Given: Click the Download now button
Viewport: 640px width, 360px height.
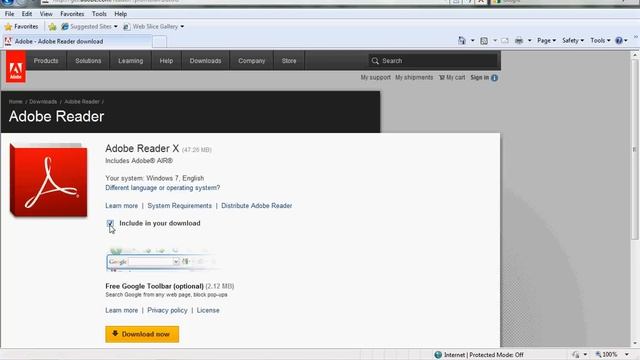Looking at the screenshot, I should coord(142,334).
